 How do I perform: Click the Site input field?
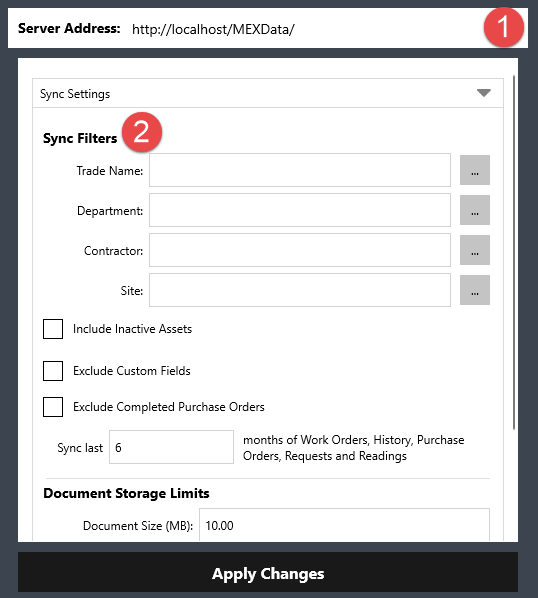(x=300, y=290)
